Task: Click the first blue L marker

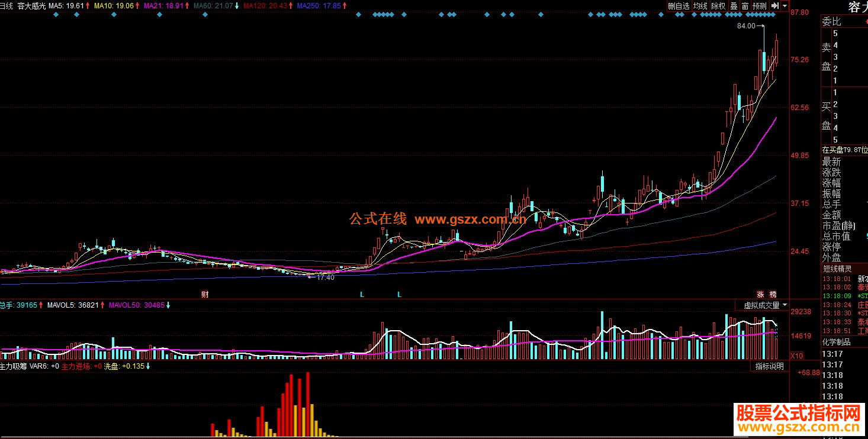Action: (362, 294)
